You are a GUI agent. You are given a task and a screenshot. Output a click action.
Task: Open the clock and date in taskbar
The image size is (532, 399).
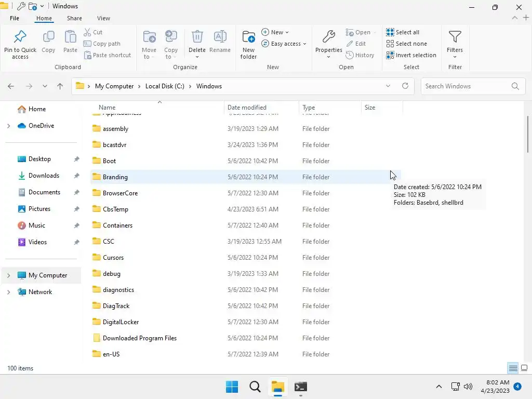point(495,387)
